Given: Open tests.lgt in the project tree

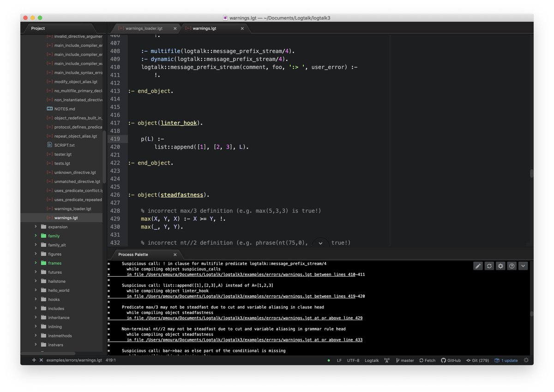Looking at the screenshot, I should (62, 163).
